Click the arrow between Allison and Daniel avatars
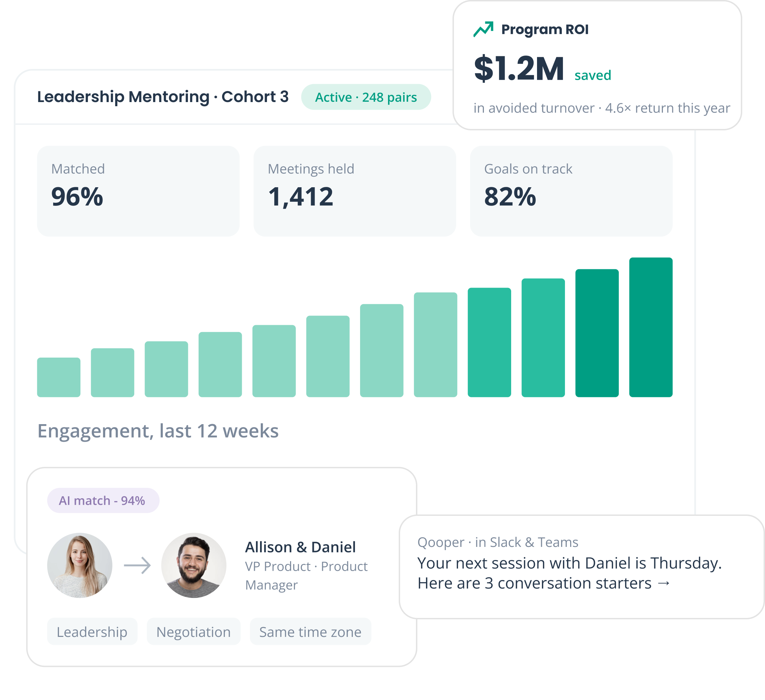Image resolution: width=765 pixels, height=700 pixels. [x=137, y=565]
